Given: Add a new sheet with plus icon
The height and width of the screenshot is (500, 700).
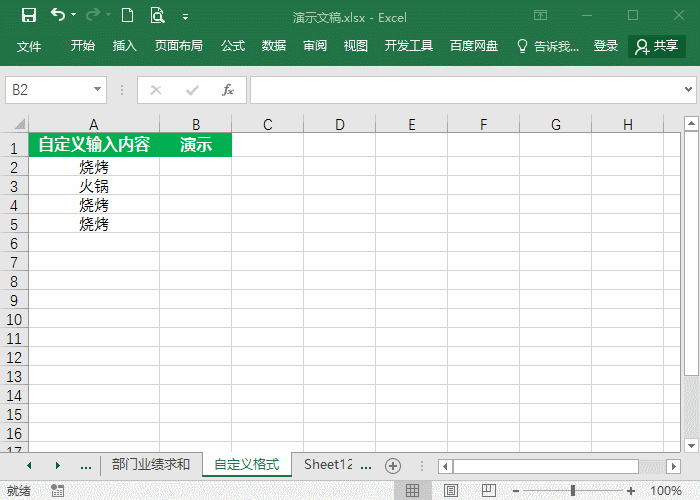Looking at the screenshot, I should pos(393,466).
